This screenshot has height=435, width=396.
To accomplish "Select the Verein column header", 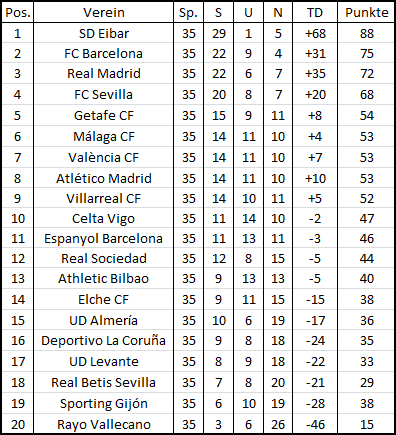I will [x=104, y=13].
